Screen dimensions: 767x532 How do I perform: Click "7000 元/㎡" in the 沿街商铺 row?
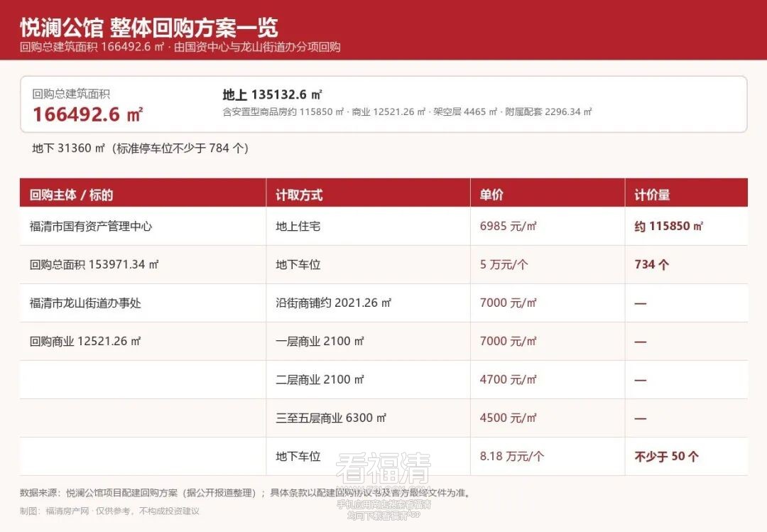508,303
